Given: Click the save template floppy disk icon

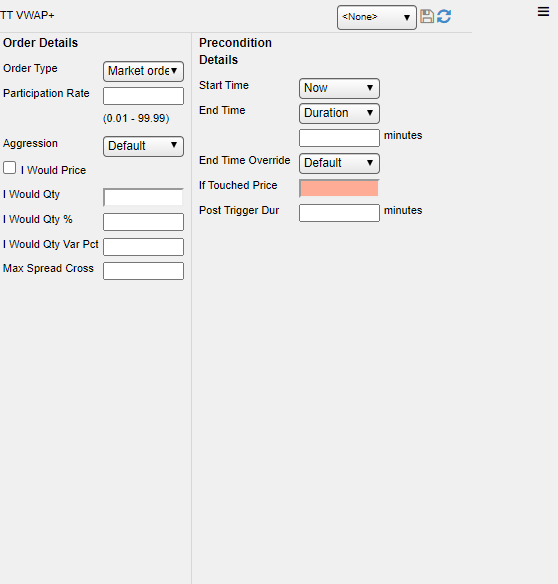Looking at the screenshot, I should 427,16.
